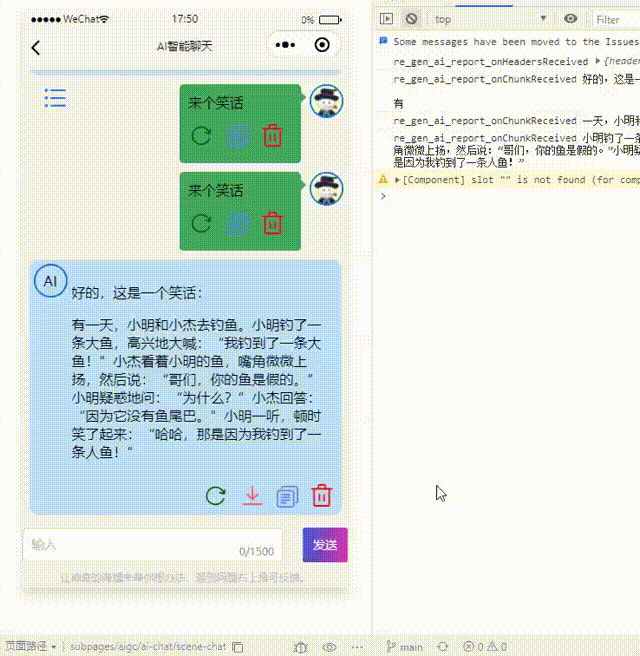
Task: Open the top JavaScript context dropdown
Action: tap(490, 19)
